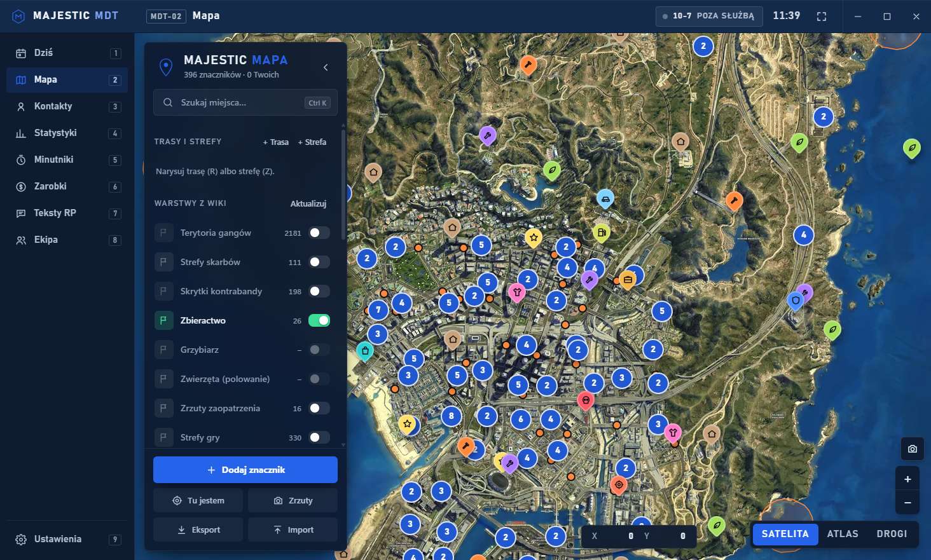Zoom out the map with the minus button

[907, 503]
